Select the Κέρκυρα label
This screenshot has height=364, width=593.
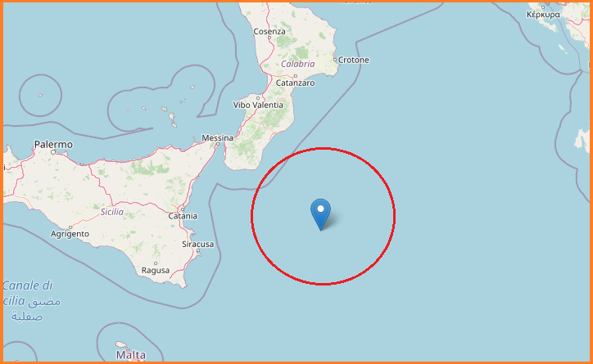tap(543, 15)
